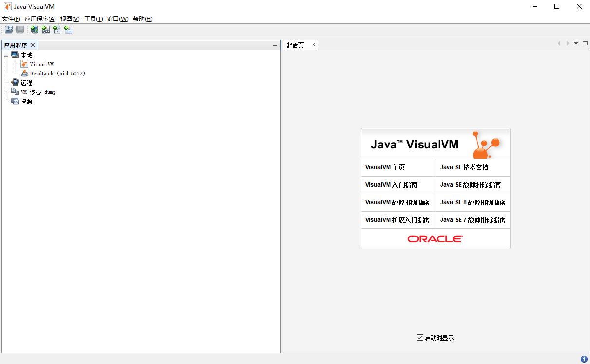Select the 远程 remote hosts icon
590x364 pixels.
pos(15,83)
